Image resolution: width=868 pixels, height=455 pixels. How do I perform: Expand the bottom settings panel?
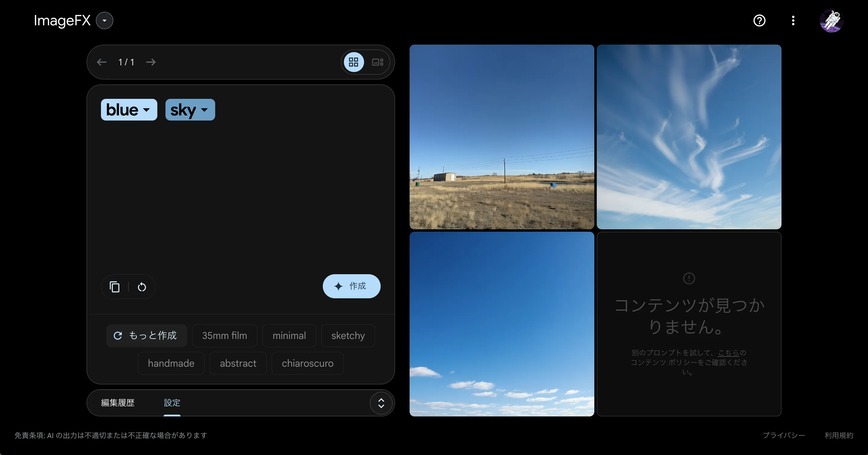point(381,403)
